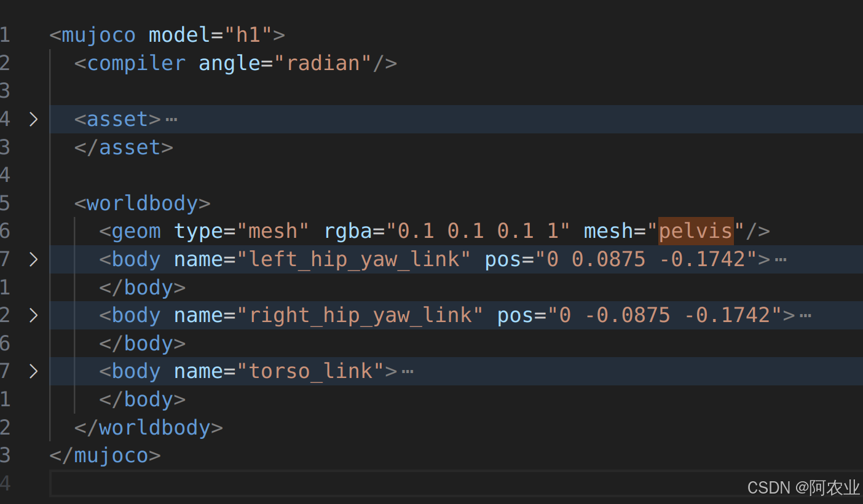The height and width of the screenshot is (504, 863).
Task: Click the geom tag name
Action: tap(135, 230)
